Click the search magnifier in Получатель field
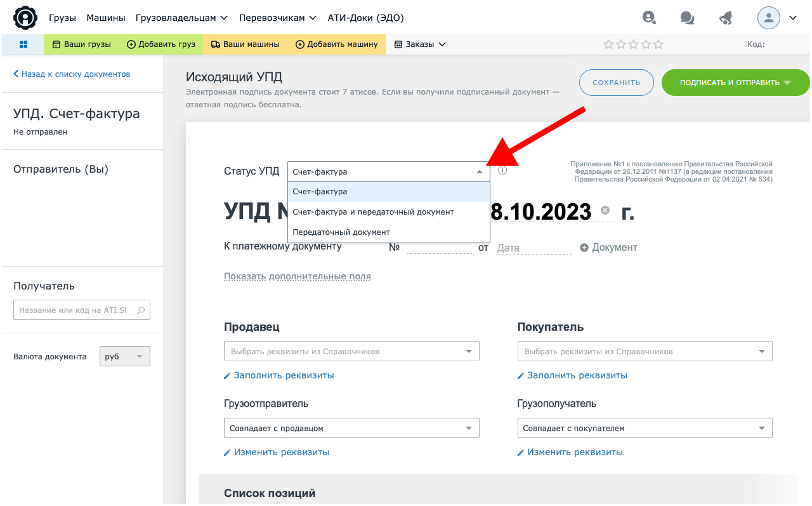The width and height of the screenshot is (812, 506). (141, 310)
